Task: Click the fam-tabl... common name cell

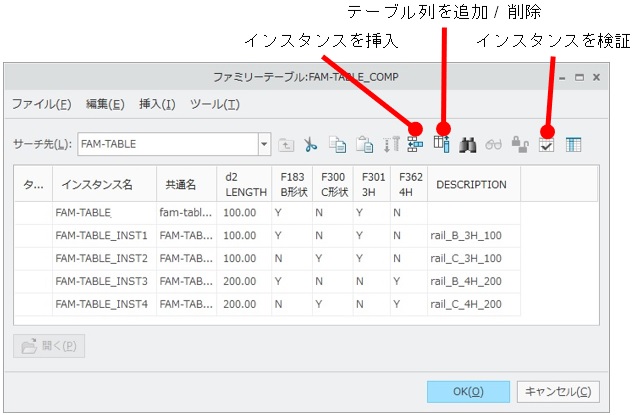Action: 187,213
